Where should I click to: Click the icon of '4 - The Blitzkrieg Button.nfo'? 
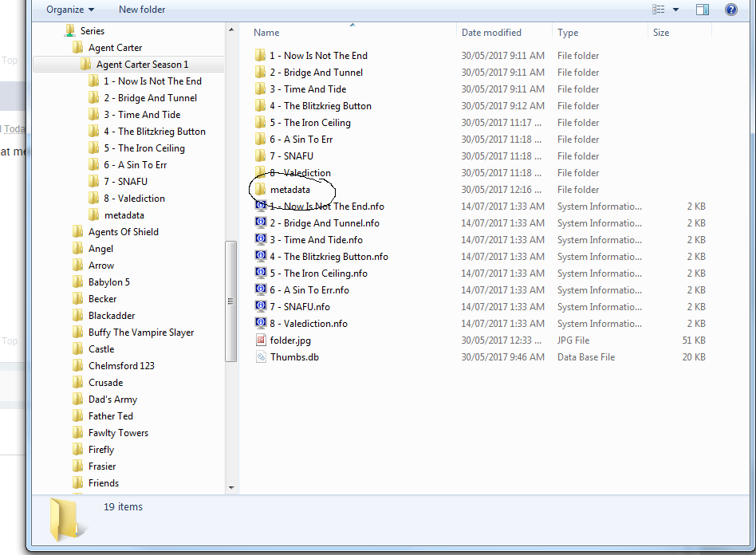pyautogui.click(x=260, y=256)
